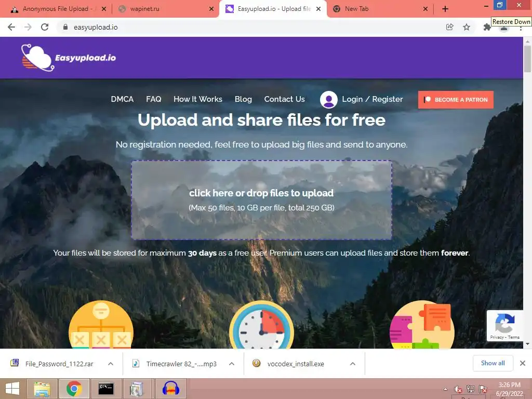This screenshot has width=532, height=399.
Task: Open the FAQ page
Action: pyautogui.click(x=153, y=99)
